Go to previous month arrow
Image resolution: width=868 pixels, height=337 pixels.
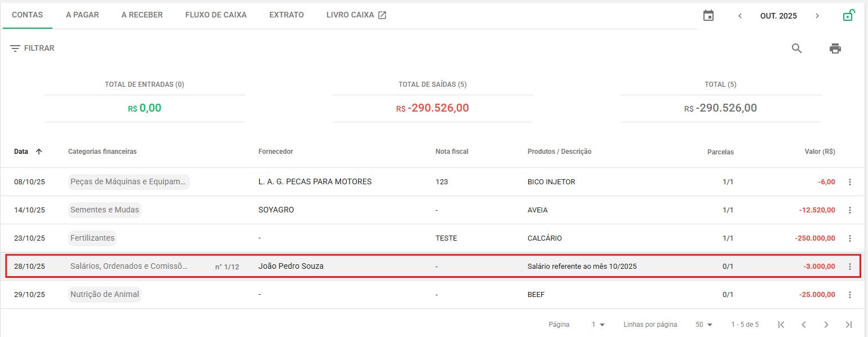[740, 16]
